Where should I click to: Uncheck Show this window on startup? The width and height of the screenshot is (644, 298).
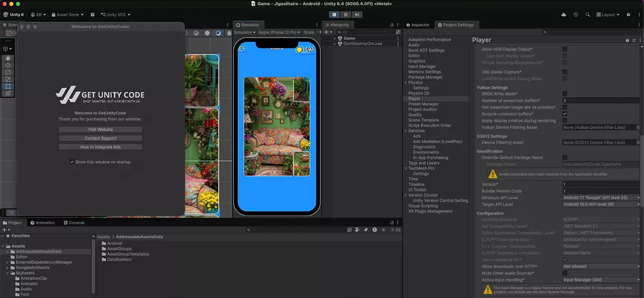click(72, 162)
